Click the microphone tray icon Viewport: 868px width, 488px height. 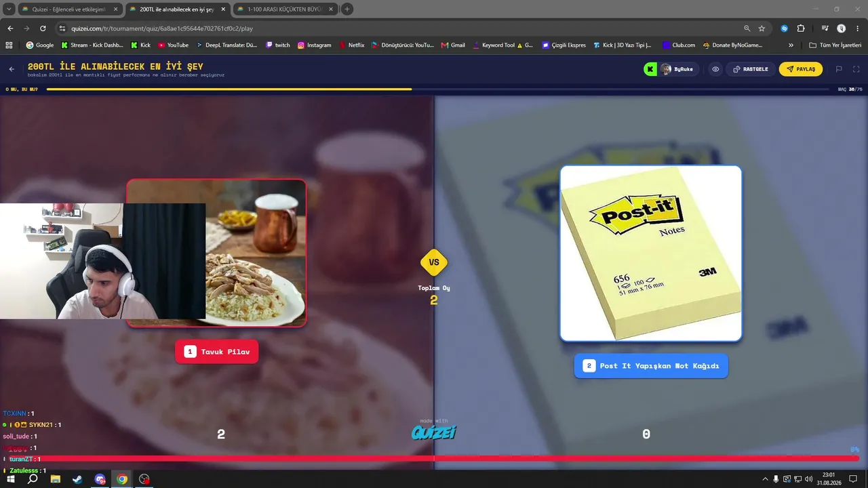(776, 479)
